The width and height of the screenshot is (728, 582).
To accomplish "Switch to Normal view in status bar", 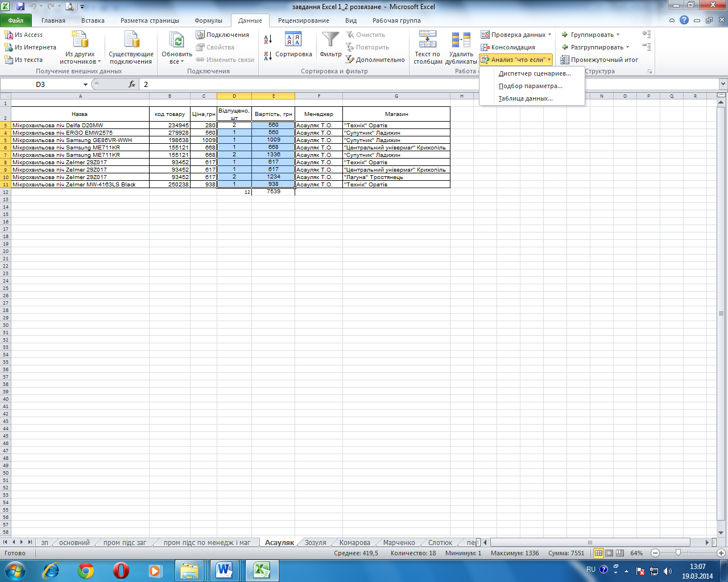I will point(598,553).
